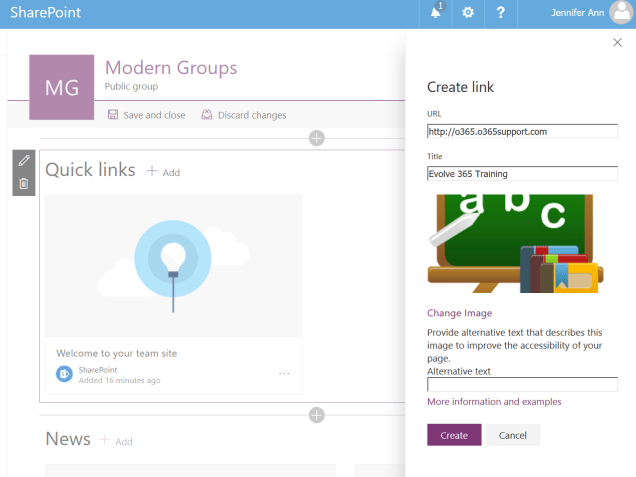
Task: Close the Create link panel
Action: [617, 42]
